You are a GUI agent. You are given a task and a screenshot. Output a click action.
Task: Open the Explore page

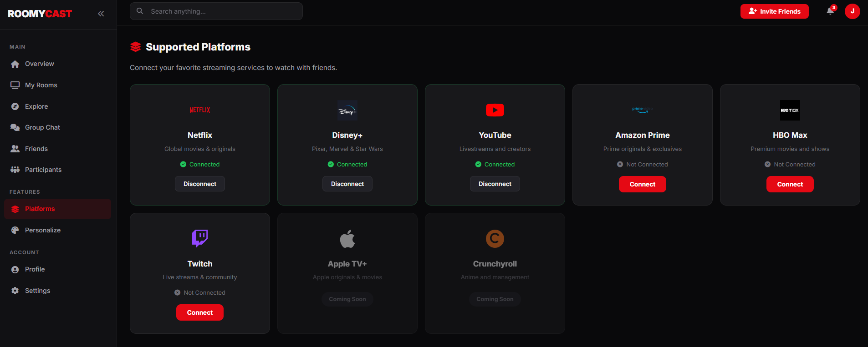coord(57,106)
